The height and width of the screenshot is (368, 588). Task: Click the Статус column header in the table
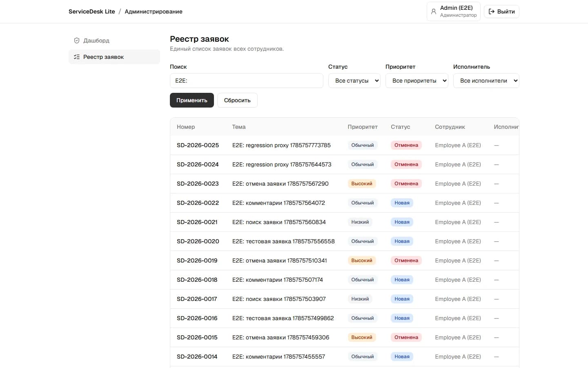[401, 127]
